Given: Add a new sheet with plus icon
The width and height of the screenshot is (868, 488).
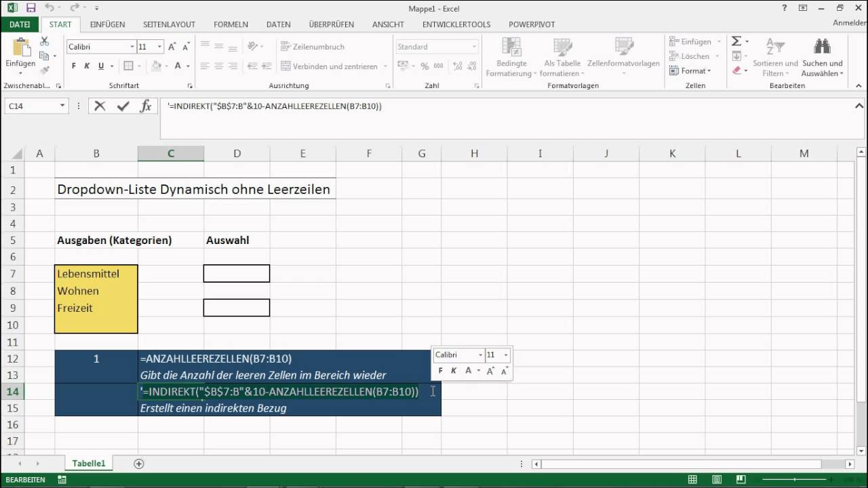Looking at the screenshot, I should click(x=139, y=464).
